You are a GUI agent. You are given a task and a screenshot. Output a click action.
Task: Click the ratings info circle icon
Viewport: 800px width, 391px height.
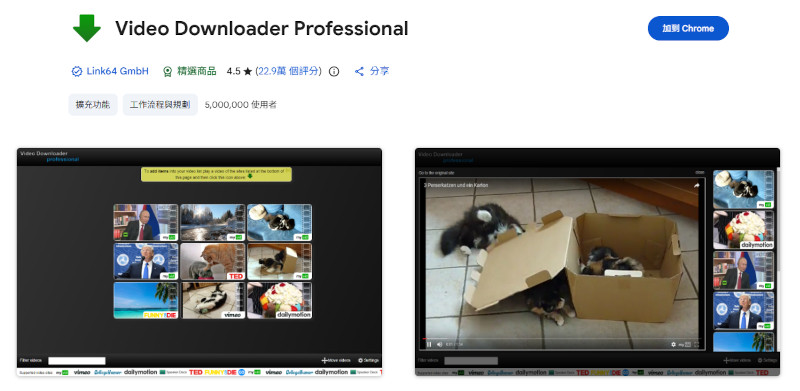334,71
